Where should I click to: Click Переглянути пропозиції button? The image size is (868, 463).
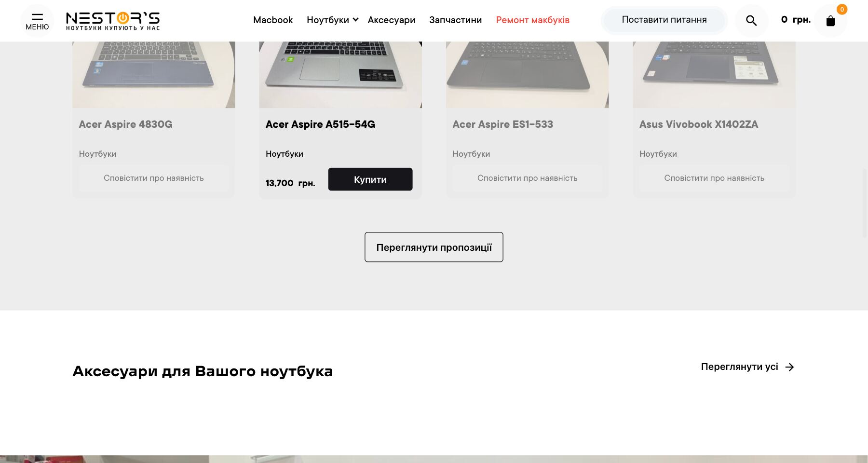pos(434,247)
